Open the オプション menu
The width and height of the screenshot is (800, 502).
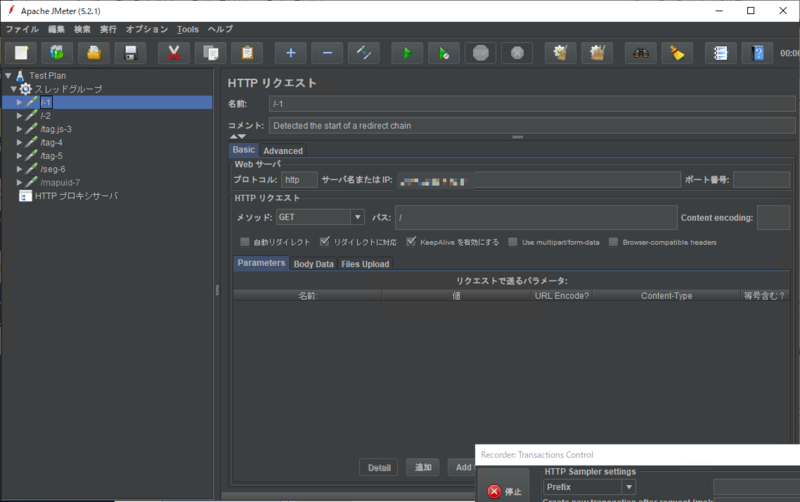(x=147, y=29)
